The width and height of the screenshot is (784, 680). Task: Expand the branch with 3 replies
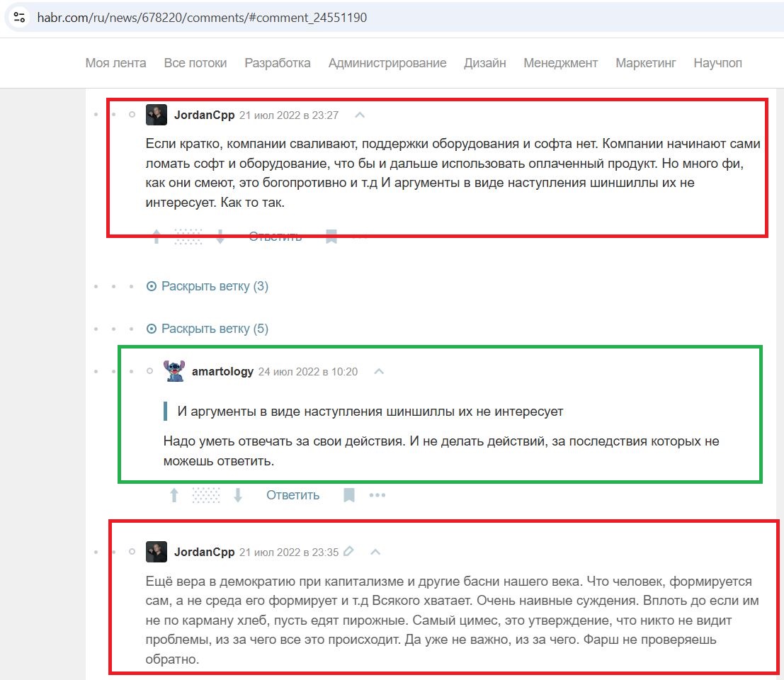[x=208, y=286]
